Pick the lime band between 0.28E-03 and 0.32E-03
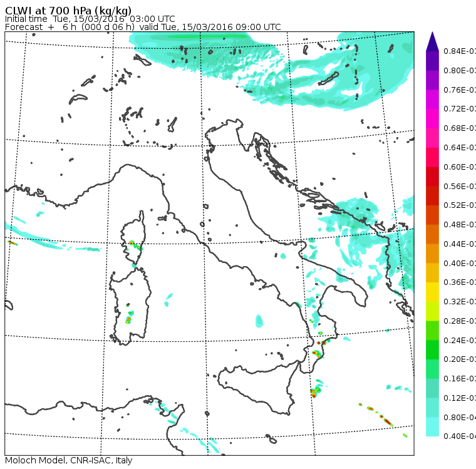476x469 pixels. [432, 311]
